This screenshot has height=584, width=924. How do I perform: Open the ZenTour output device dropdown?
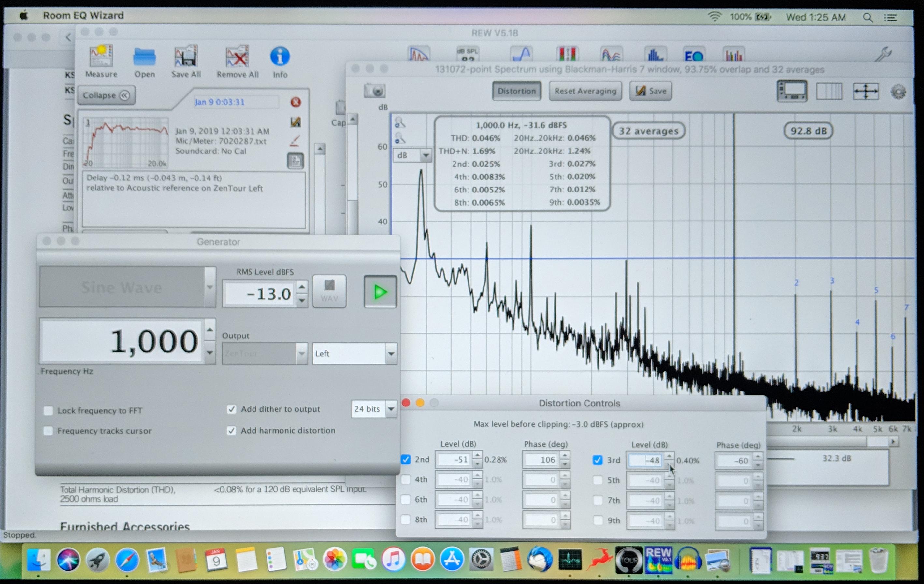tap(265, 353)
